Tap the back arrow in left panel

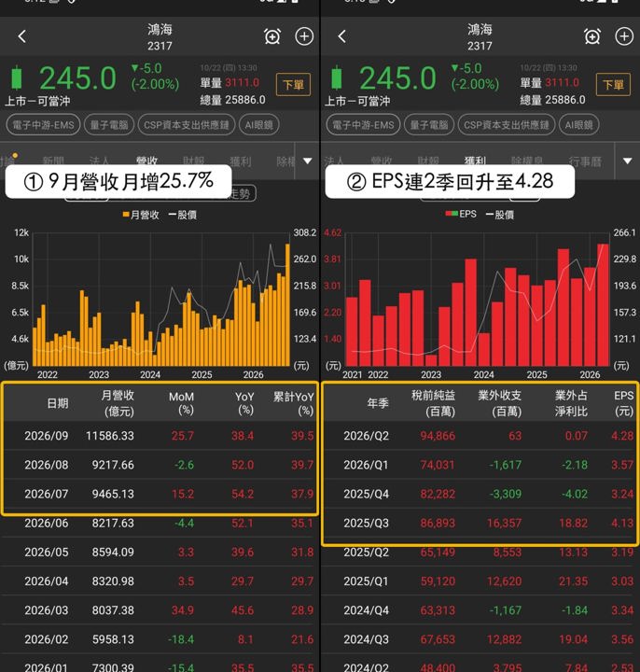click(22, 36)
